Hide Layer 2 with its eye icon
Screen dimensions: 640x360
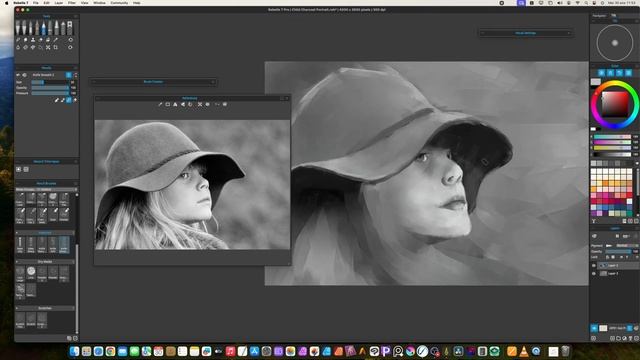pyautogui.click(x=594, y=266)
